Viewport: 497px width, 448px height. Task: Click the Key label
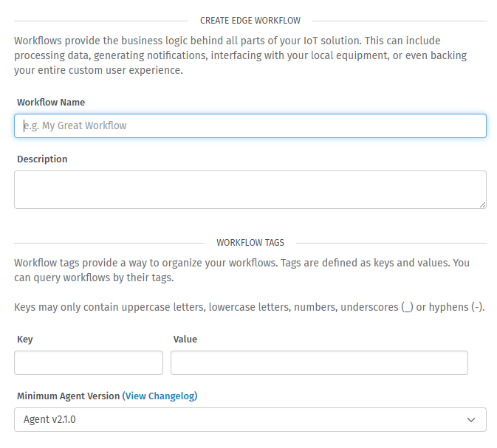coord(24,340)
